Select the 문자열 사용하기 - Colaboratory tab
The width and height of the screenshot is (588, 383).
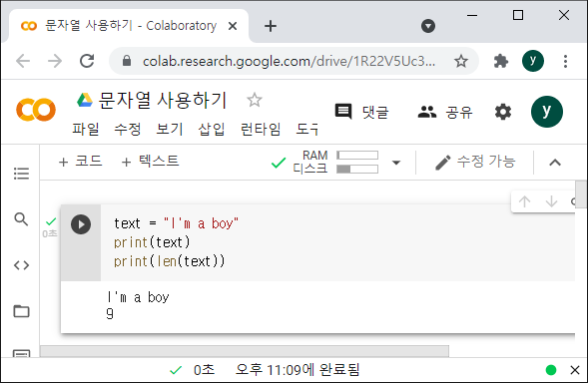pos(129,26)
